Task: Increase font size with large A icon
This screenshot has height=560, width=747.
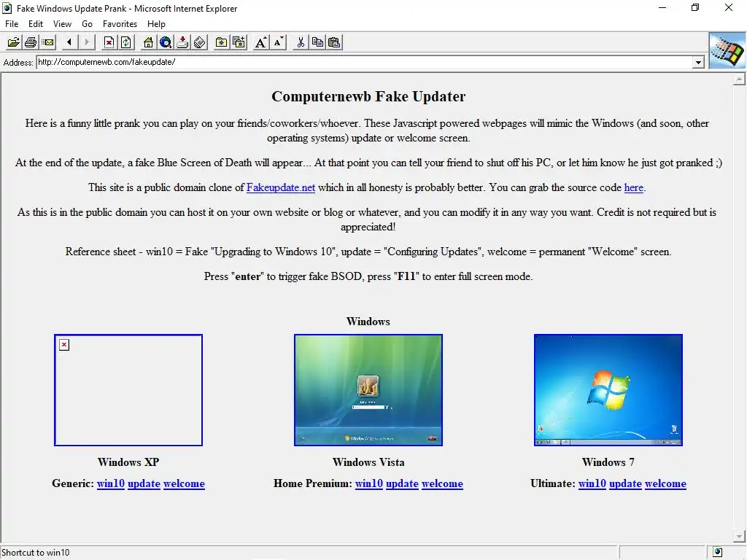Action: (x=260, y=42)
